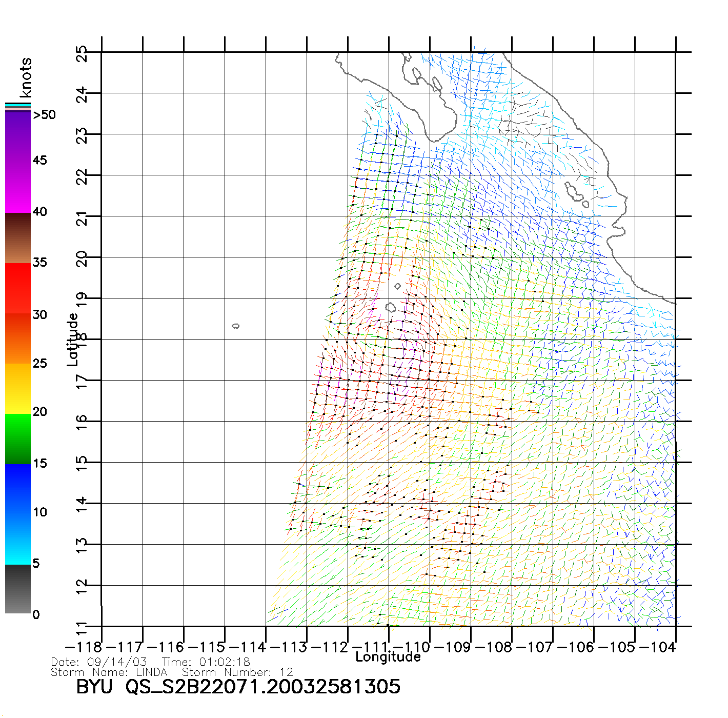This screenshot has width=728, height=718.
Task: Pick the yellow 20–25 knots legend band
Action: click(18, 389)
